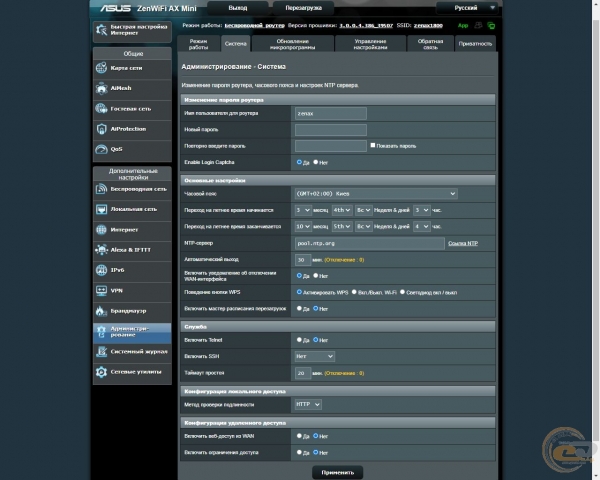Open the firmware version link in header
This screenshot has width=600, height=480.
point(366,26)
